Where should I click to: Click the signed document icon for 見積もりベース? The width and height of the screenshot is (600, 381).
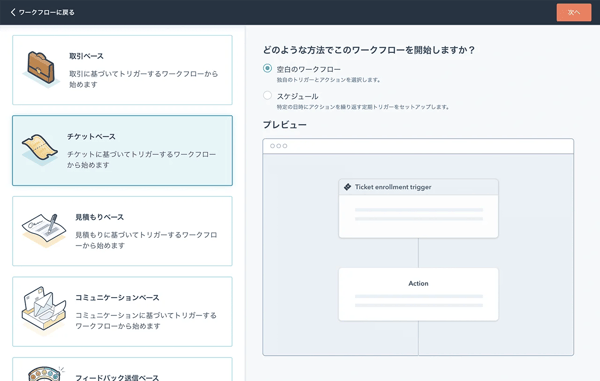44,230
